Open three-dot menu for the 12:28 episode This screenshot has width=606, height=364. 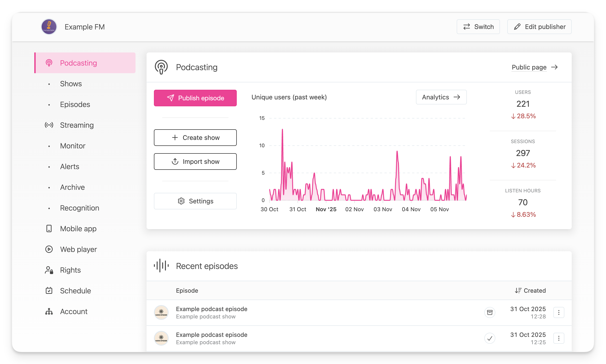[x=559, y=312]
